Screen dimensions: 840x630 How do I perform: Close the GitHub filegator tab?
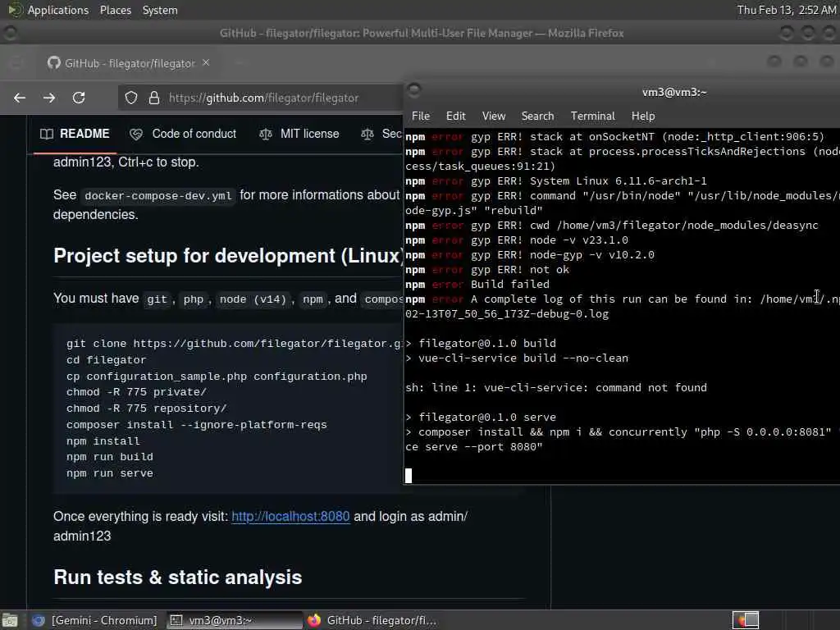206,62
